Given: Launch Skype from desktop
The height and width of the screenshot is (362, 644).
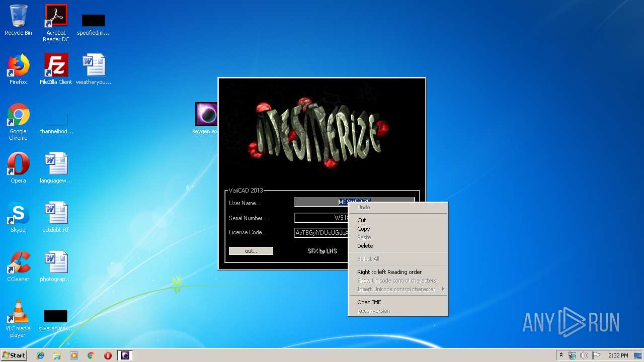Looking at the screenshot, I should (x=18, y=217).
